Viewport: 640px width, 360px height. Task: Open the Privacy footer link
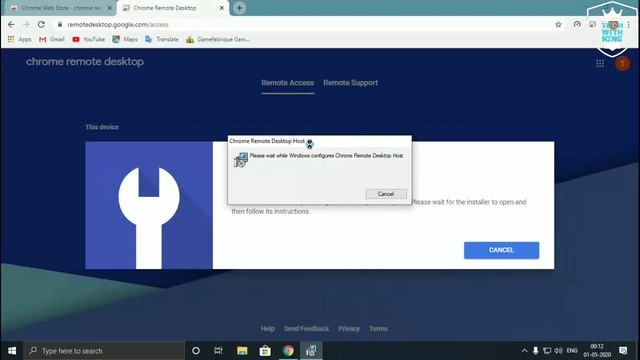pyautogui.click(x=349, y=329)
